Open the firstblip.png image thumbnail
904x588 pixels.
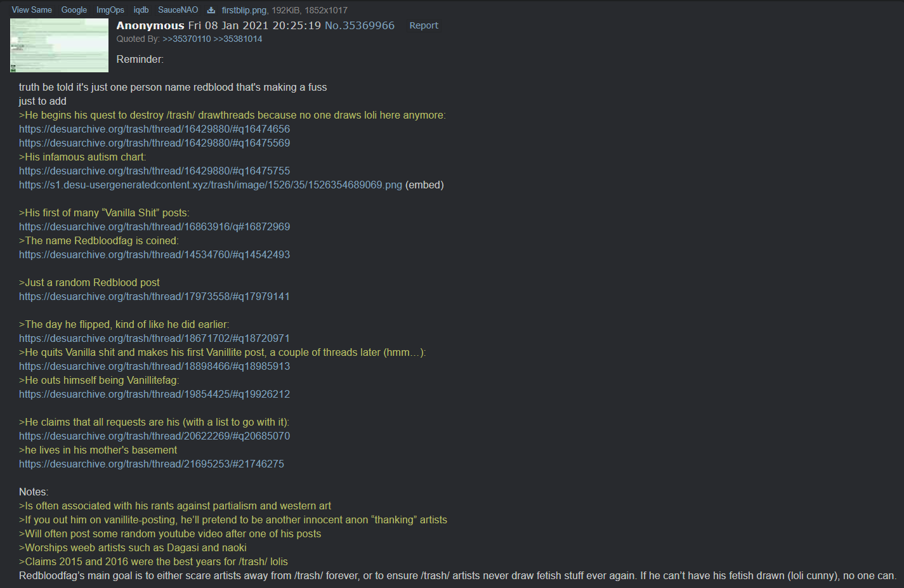[x=59, y=45]
